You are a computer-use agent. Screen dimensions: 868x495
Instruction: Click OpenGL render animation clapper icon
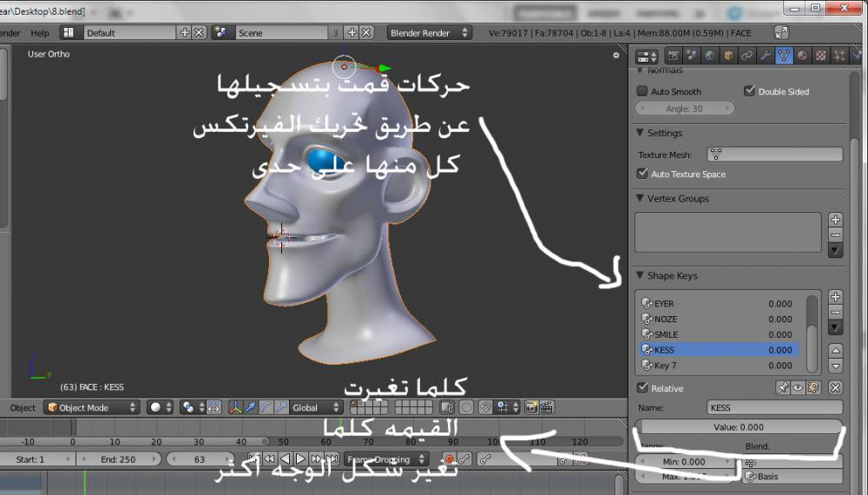click(546, 407)
